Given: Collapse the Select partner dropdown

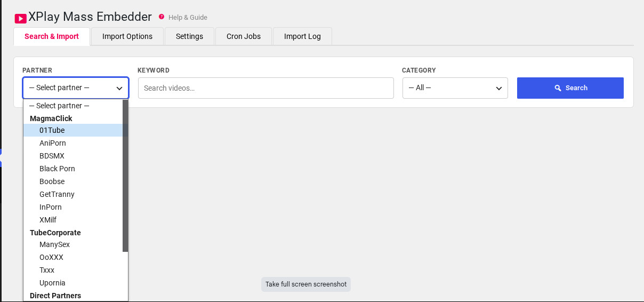Looking at the screenshot, I should pyautogui.click(x=76, y=88).
